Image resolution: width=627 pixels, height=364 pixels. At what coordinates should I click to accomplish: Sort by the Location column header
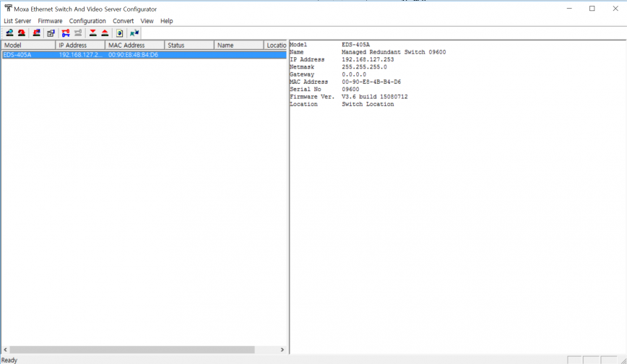275,45
